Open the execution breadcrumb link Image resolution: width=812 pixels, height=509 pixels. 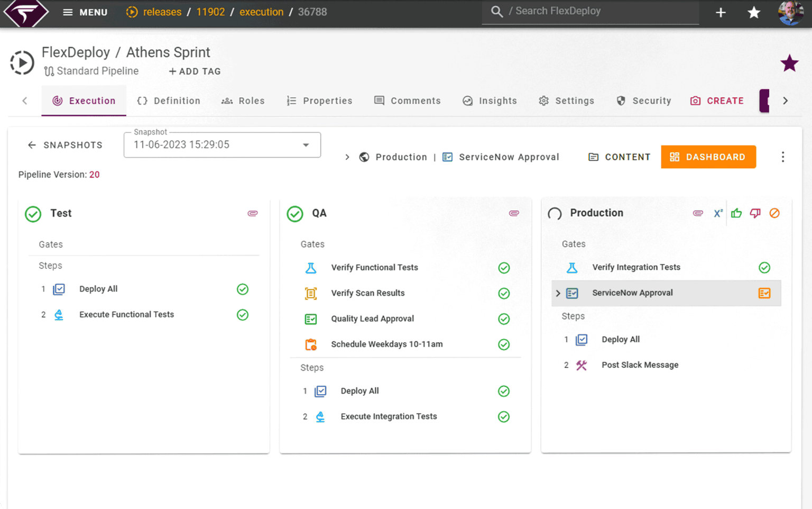click(261, 12)
